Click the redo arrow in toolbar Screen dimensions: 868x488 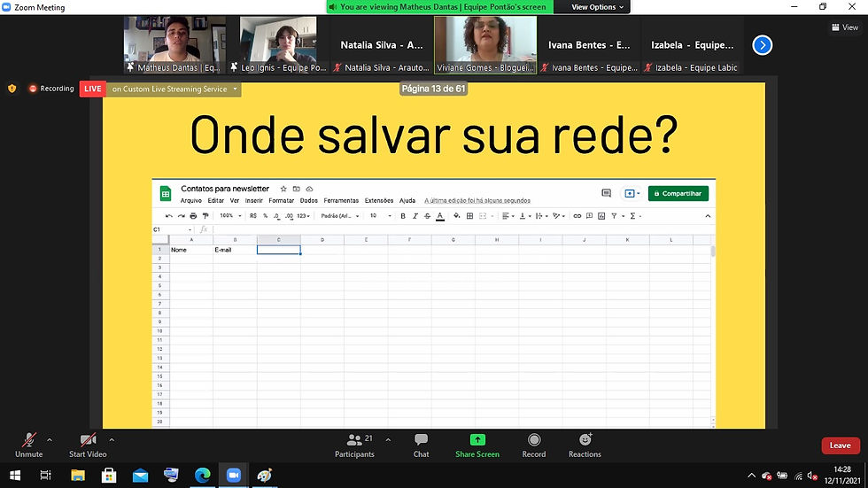181,216
